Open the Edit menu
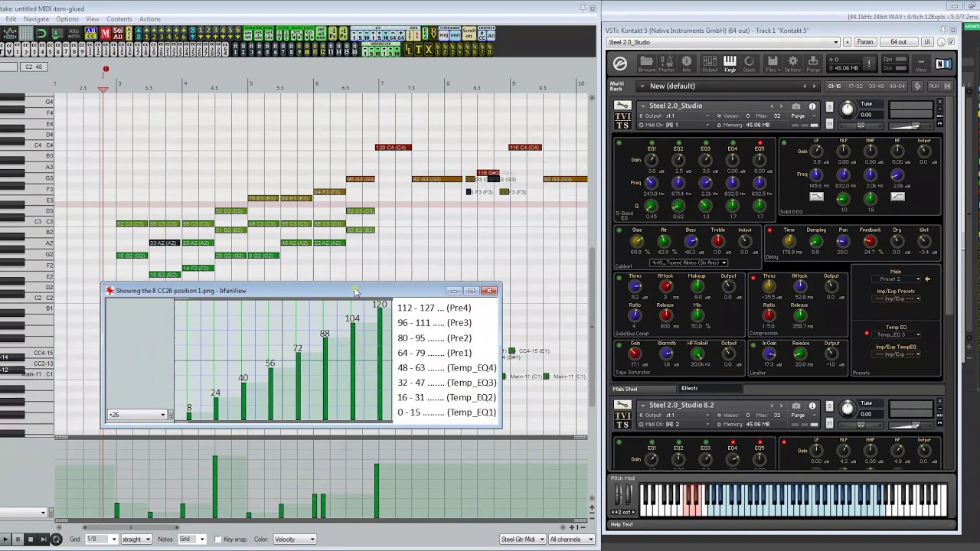980x551 pixels. [x=11, y=19]
